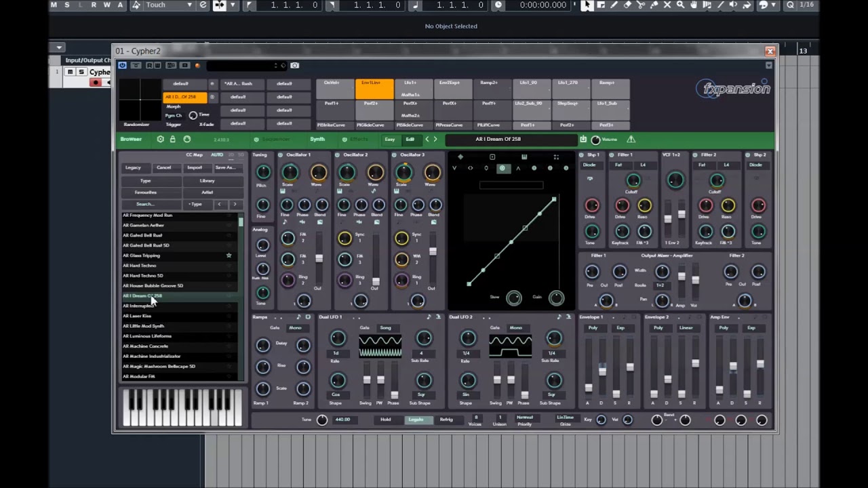Screen dimensions: 868x488
Task: Click the preset Search field
Action: tap(151, 204)
